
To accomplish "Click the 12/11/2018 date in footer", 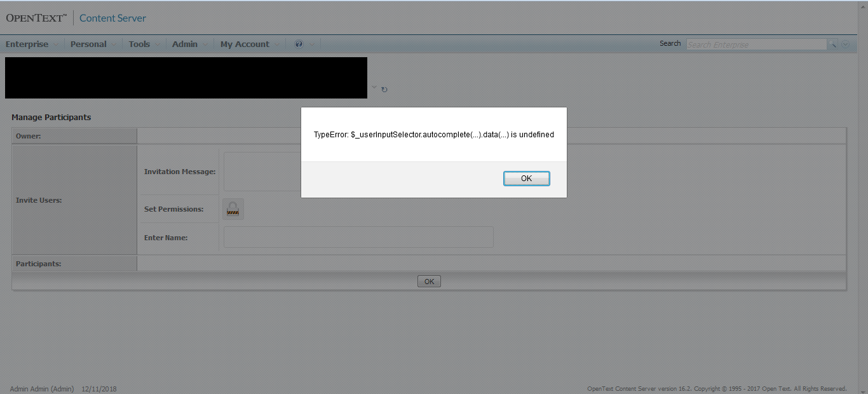I will point(99,389).
